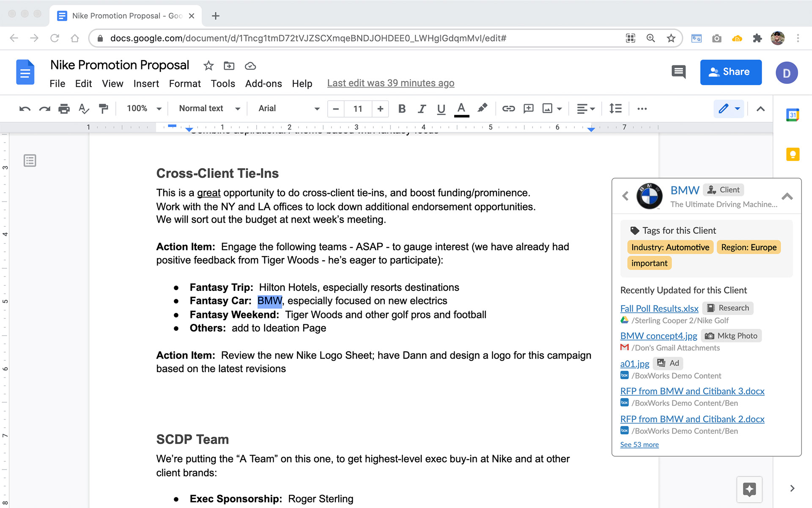Open the highlight color tool
Screen dimensions: 812x508
[482, 108]
